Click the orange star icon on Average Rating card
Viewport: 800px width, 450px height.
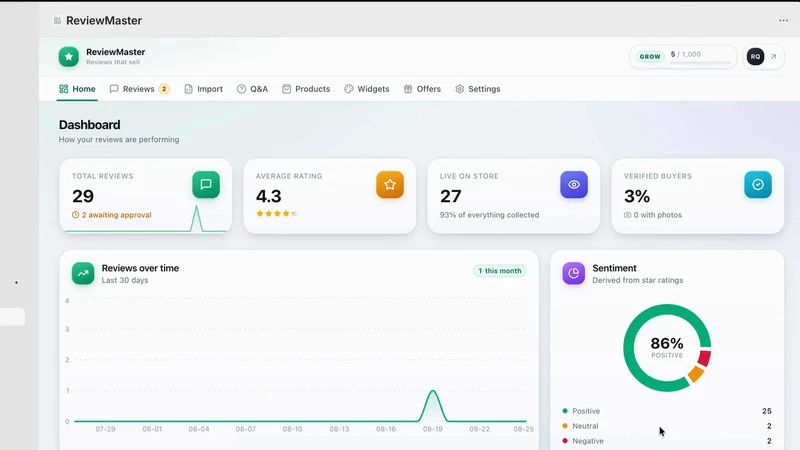coord(390,185)
